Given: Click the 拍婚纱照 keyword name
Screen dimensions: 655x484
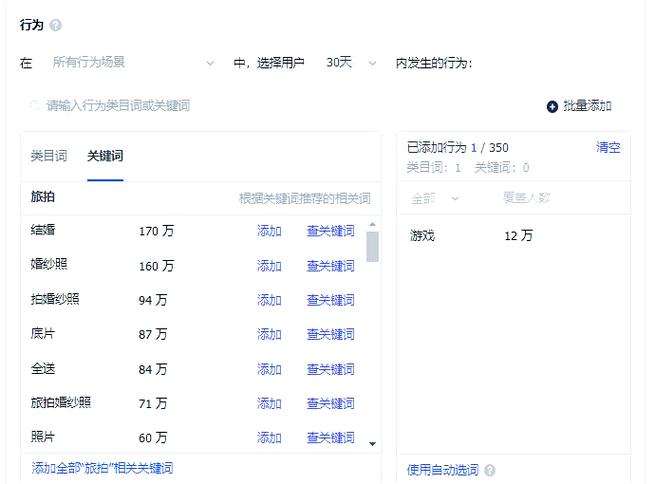Looking at the screenshot, I should click(55, 299).
